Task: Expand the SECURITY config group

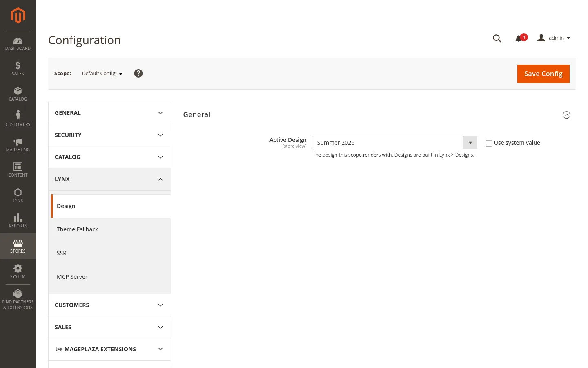Action: point(109,135)
